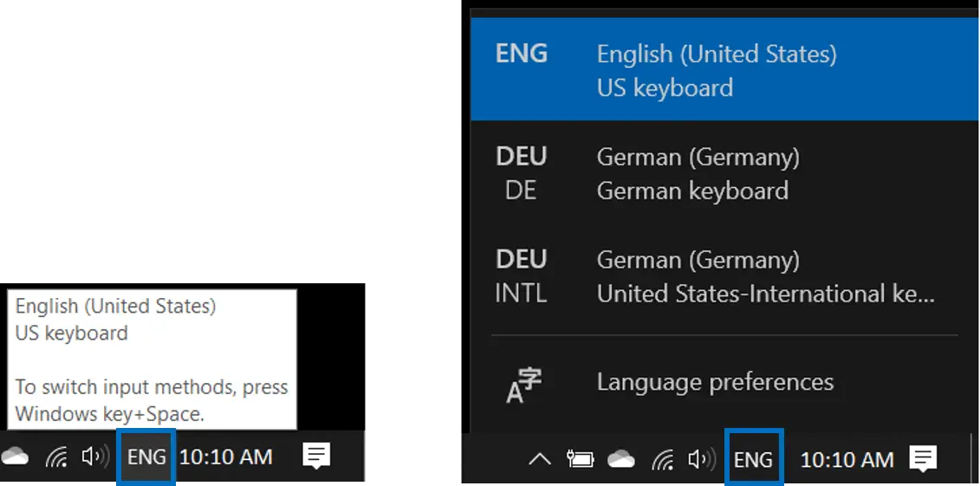Open Action Center notification icon in left taskbar
Image resolution: width=980 pixels, height=486 pixels.
[x=316, y=456]
